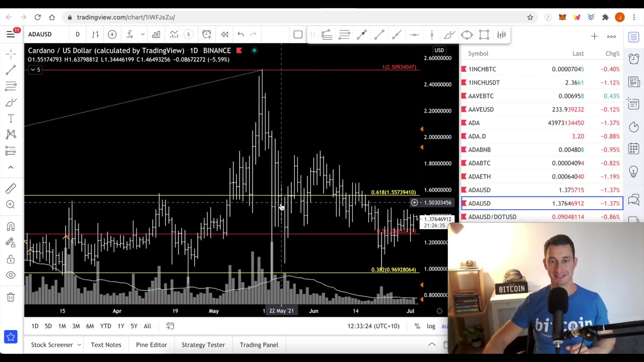Collapse the indicator legend showing 5

point(35,70)
